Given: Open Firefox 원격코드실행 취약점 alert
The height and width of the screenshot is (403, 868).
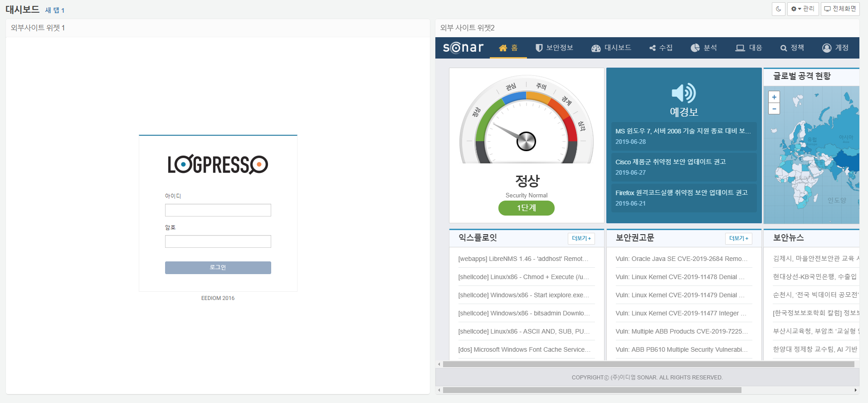Looking at the screenshot, I should pos(684,198).
